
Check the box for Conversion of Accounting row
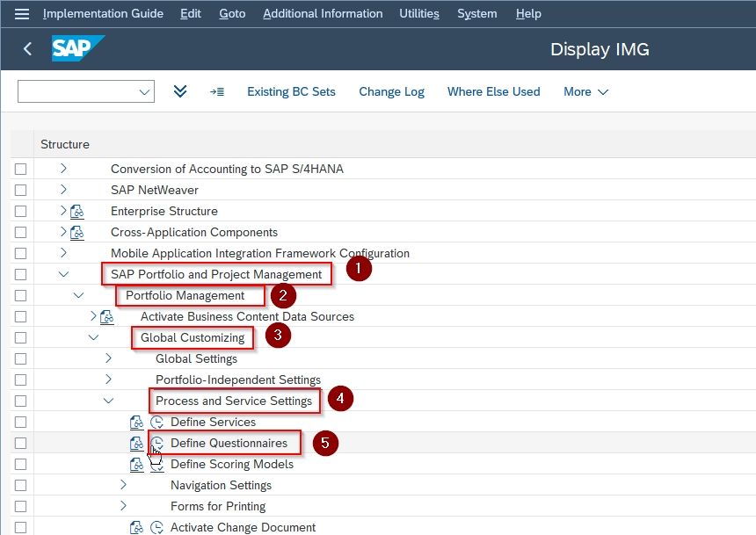pyautogui.click(x=21, y=170)
